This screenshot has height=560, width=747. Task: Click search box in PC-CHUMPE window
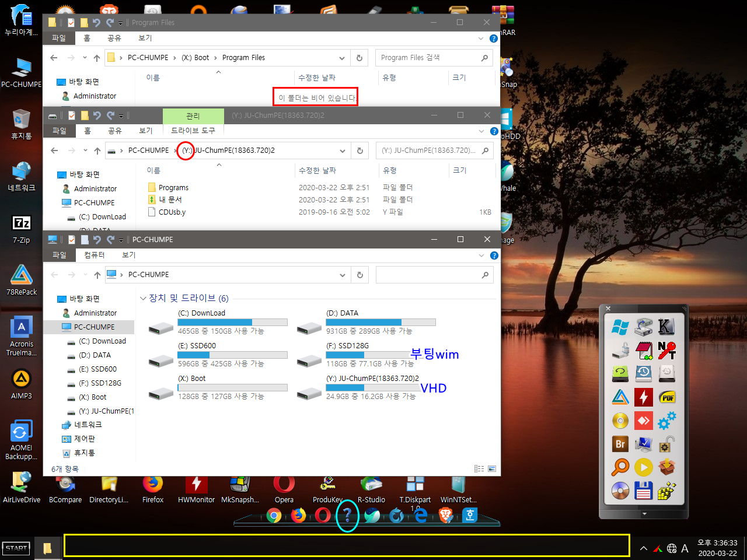[x=435, y=275]
